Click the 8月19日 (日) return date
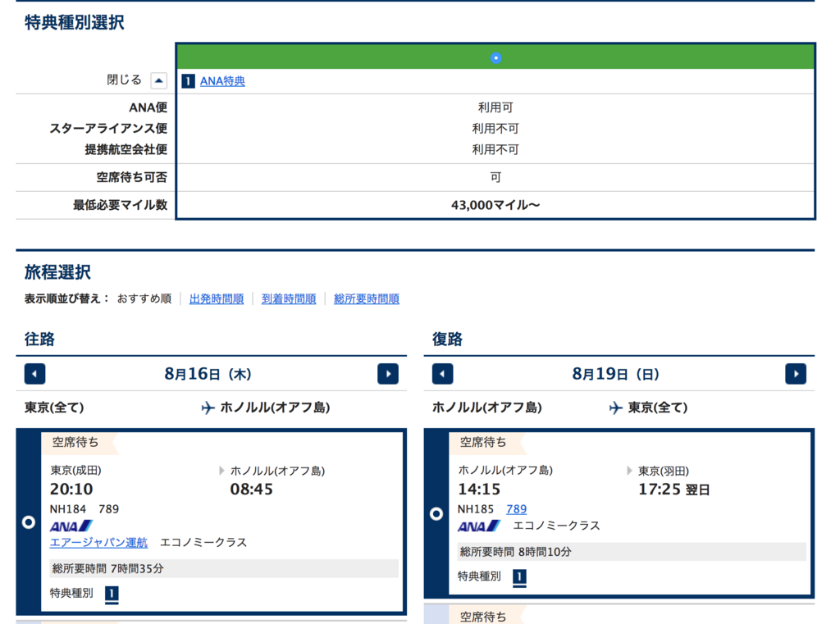The image size is (840, 624). pos(615,374)
